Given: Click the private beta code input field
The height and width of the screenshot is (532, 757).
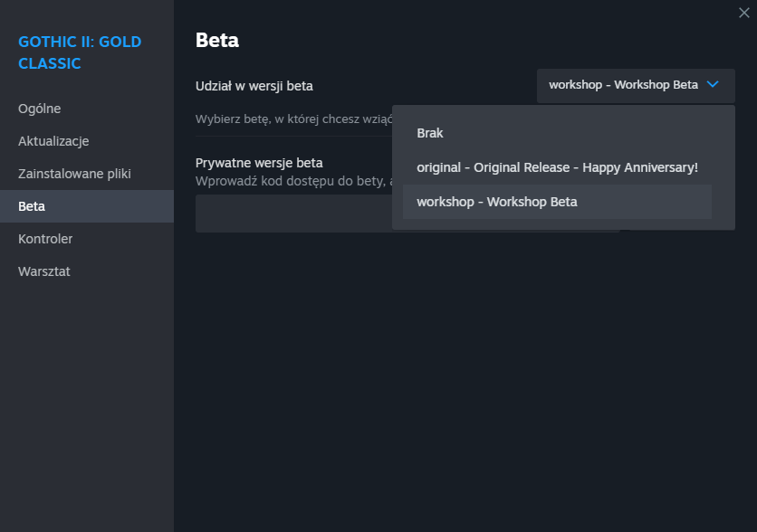Looking at the screenshot, I should point(290,214).
